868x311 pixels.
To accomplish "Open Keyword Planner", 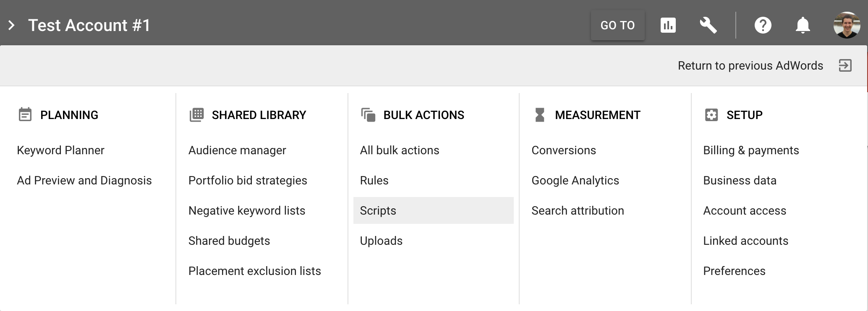I will coord(60,150).
